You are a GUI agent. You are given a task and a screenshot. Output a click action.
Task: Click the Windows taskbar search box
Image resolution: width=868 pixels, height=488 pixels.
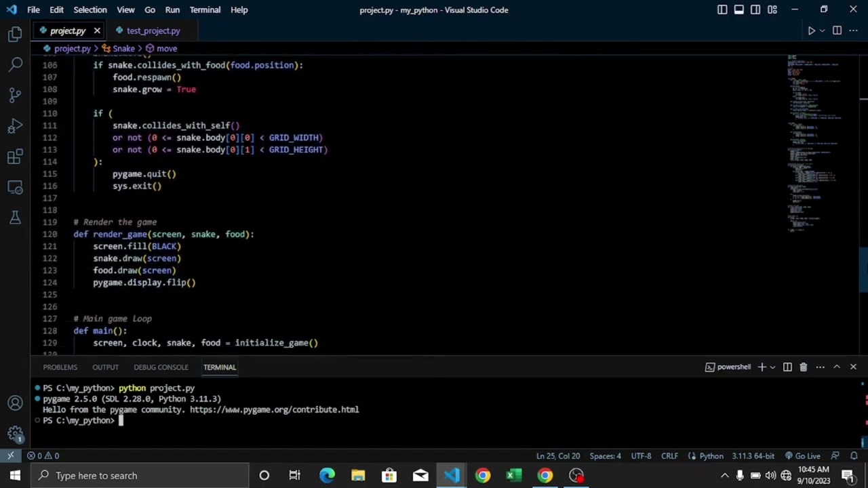pos(139,475)
